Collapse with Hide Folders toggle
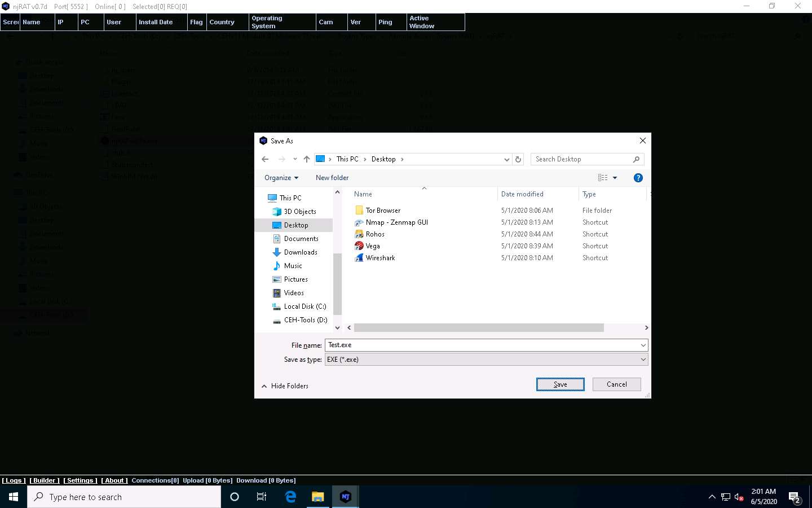 click(x=285, y=386)
